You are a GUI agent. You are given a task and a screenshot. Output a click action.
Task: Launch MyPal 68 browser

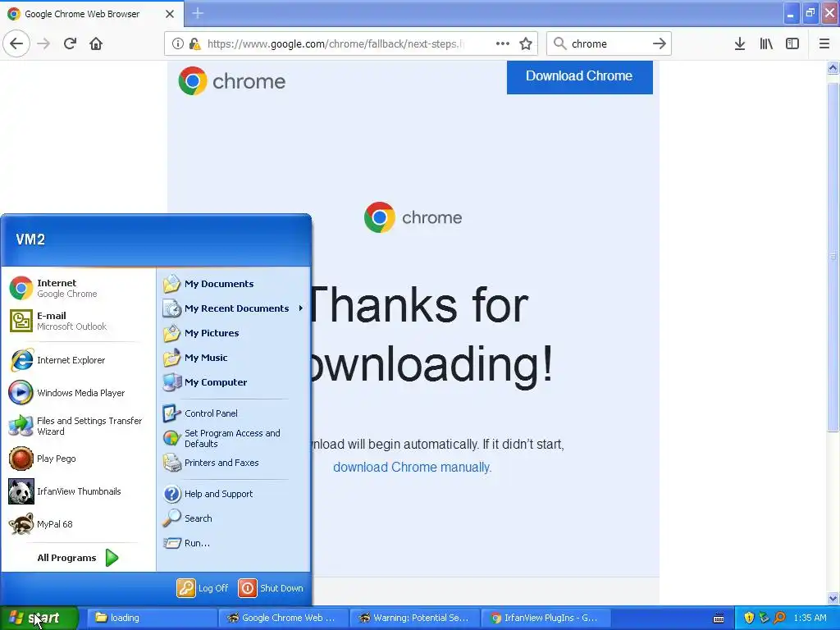pyautogui.click(x=78, y=524)
